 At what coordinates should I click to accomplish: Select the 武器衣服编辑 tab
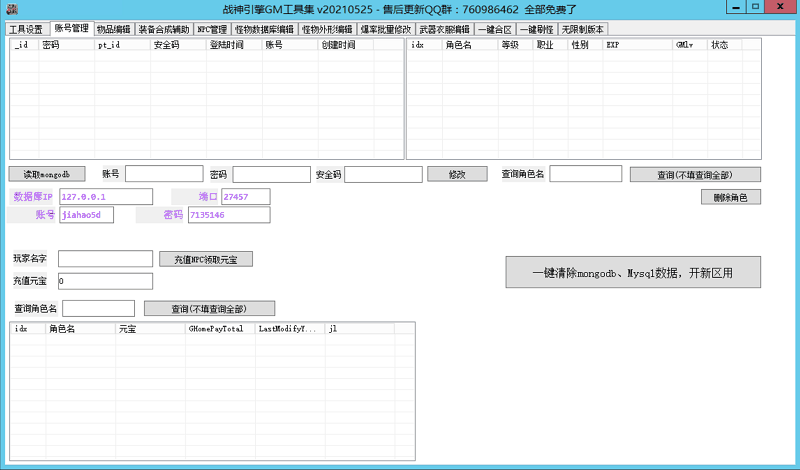coord(444,30)
